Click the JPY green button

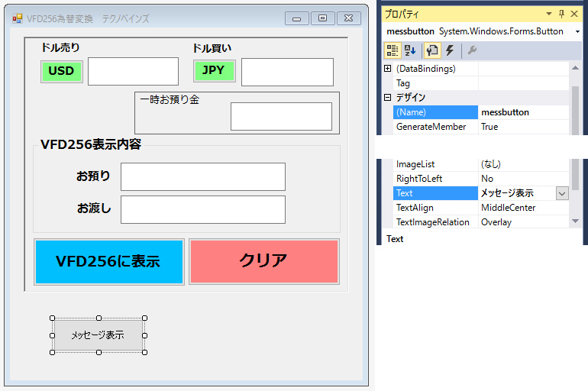tap(214, 71)
